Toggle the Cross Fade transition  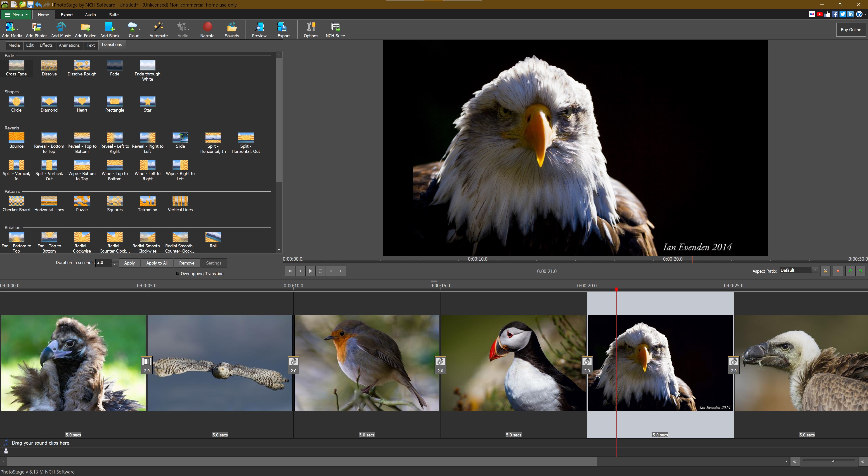coord(16,66)
